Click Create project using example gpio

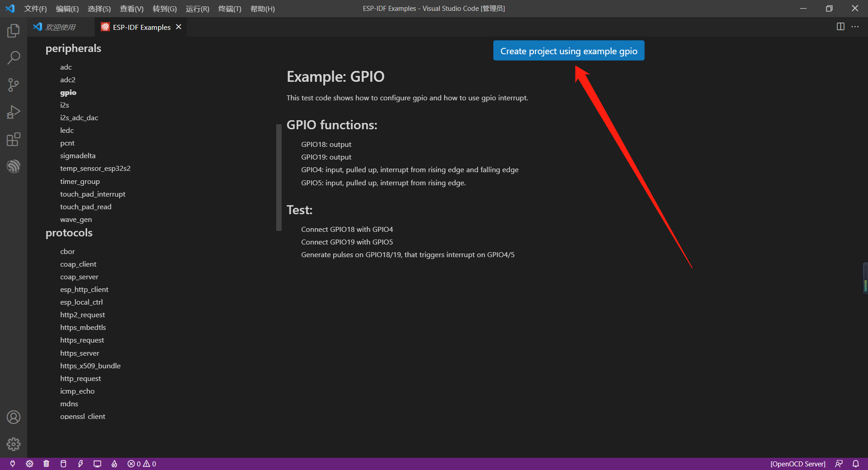coord(569,51)
